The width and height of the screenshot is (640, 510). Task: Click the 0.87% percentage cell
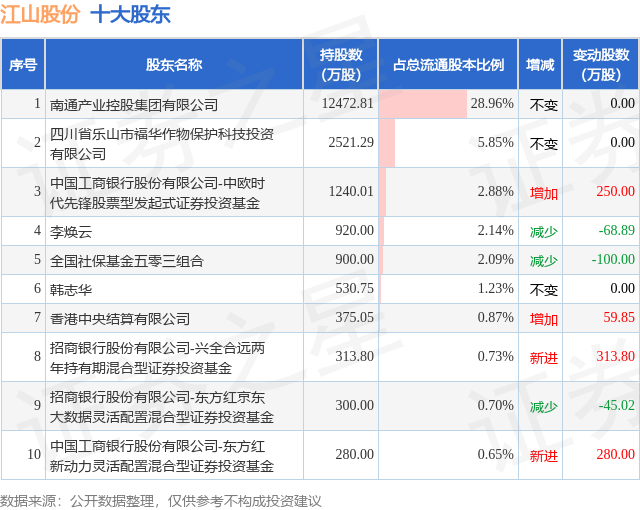[448, 318]
